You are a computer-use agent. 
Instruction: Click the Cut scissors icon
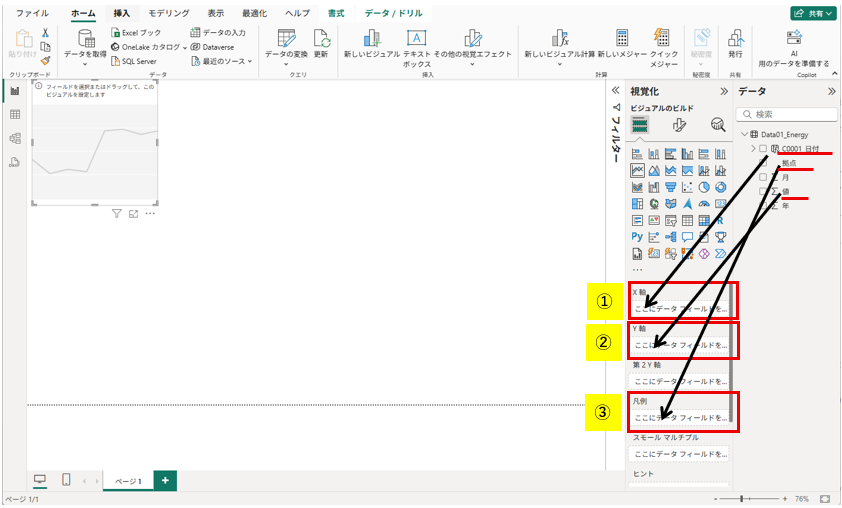coord(46,33)
